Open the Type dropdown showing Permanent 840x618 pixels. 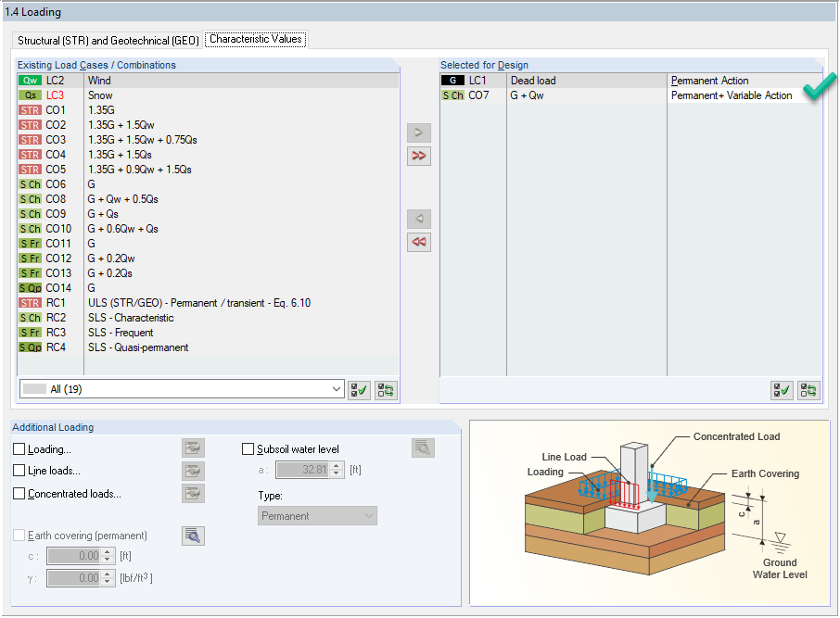point(317,514)
